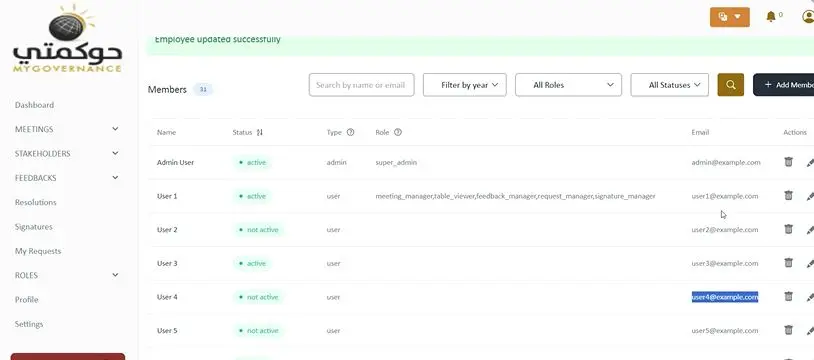The image size is (814, 360).
Task: Open the Filter by year dropdown
Action: point(465,85)
